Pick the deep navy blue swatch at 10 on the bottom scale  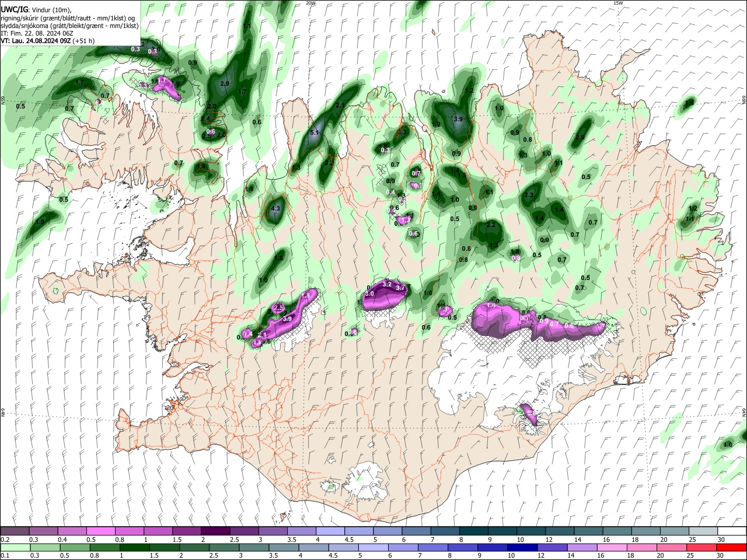coord(522,547)
